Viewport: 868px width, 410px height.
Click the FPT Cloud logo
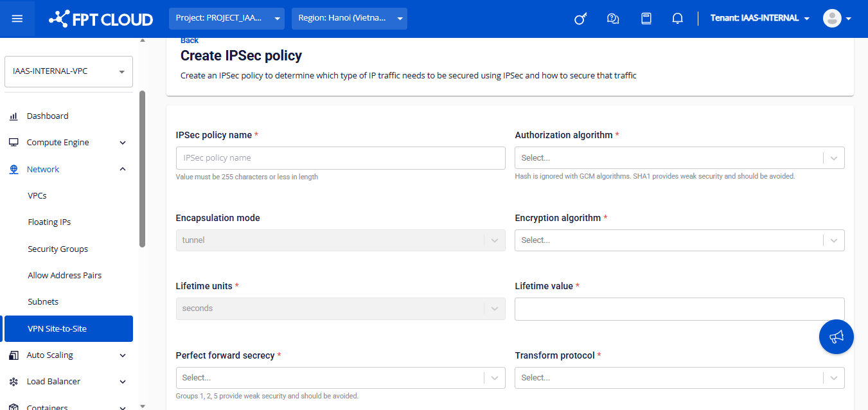click(101, 19)
